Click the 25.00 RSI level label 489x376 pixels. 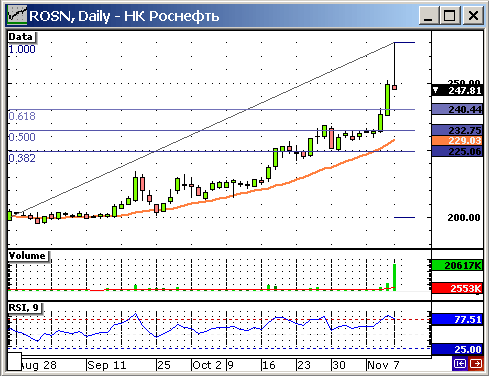457,349
